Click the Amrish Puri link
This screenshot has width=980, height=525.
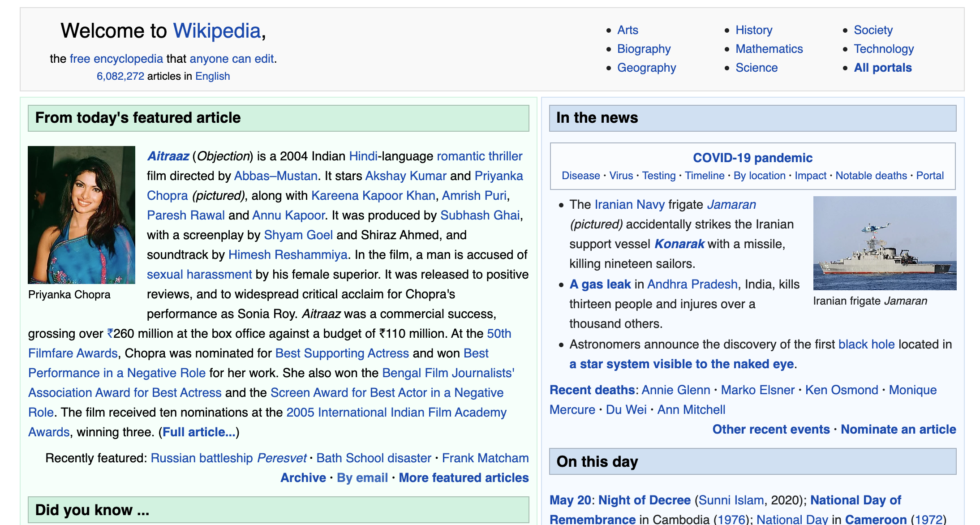(474, 196)
